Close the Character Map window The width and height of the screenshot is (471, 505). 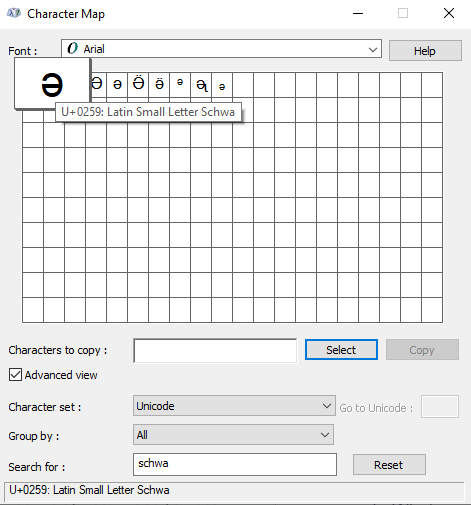[449, 13]
